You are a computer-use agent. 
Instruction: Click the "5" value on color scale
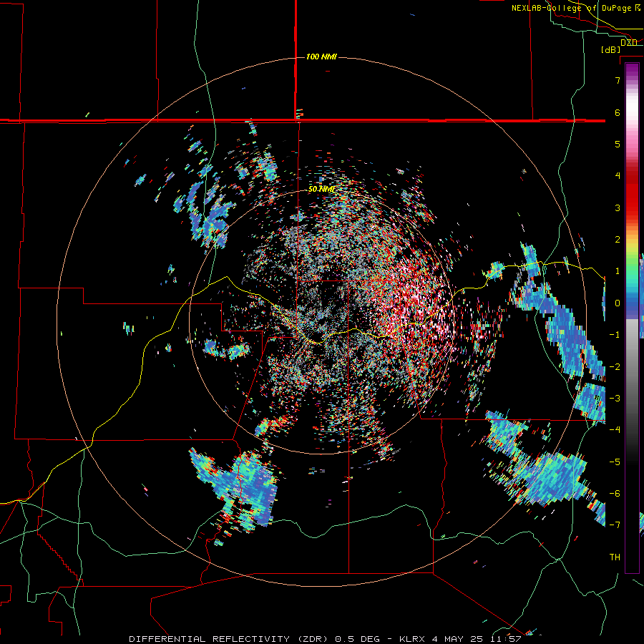coord(618,144)
